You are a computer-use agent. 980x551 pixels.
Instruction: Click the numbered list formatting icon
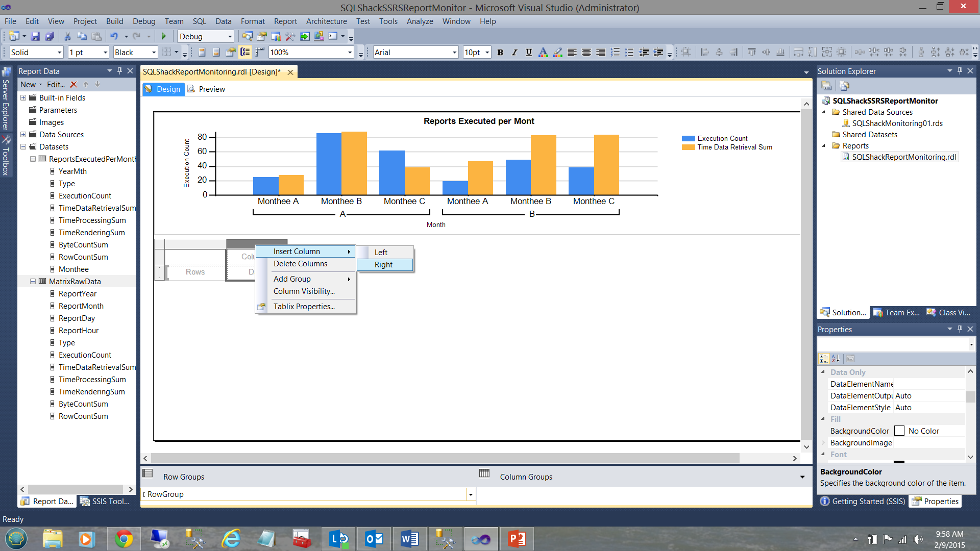tap(615, 52)
